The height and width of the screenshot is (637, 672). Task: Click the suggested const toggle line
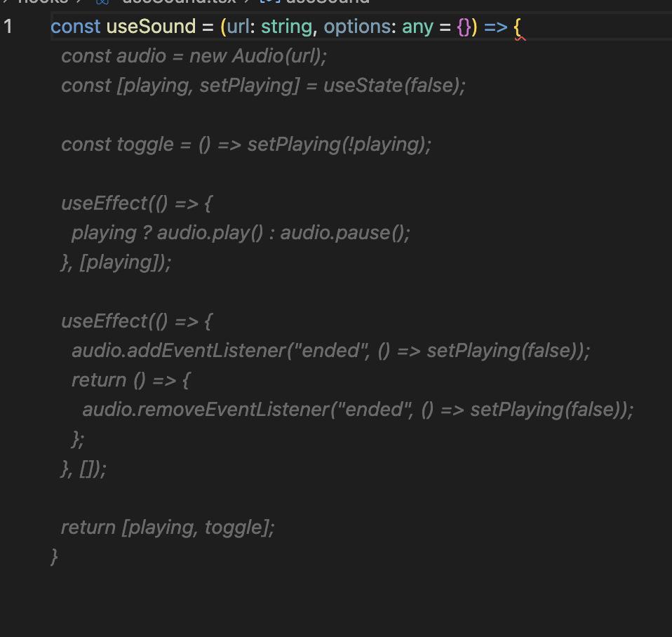(x=246, y=145)
